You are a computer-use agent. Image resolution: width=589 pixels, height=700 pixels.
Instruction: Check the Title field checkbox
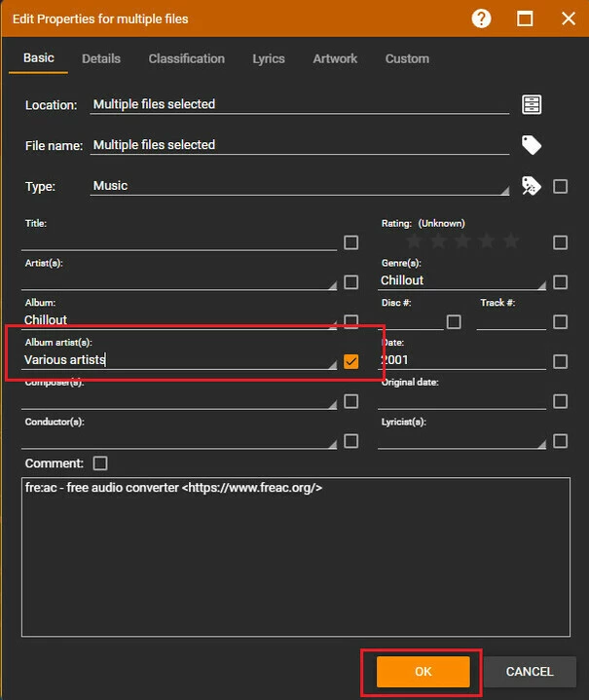pos(351,242)
